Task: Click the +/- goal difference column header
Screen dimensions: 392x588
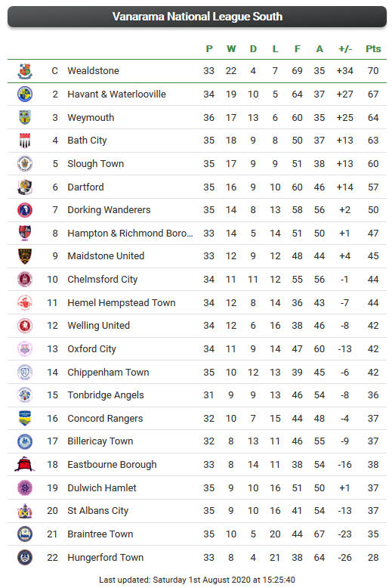Action: 344,49
